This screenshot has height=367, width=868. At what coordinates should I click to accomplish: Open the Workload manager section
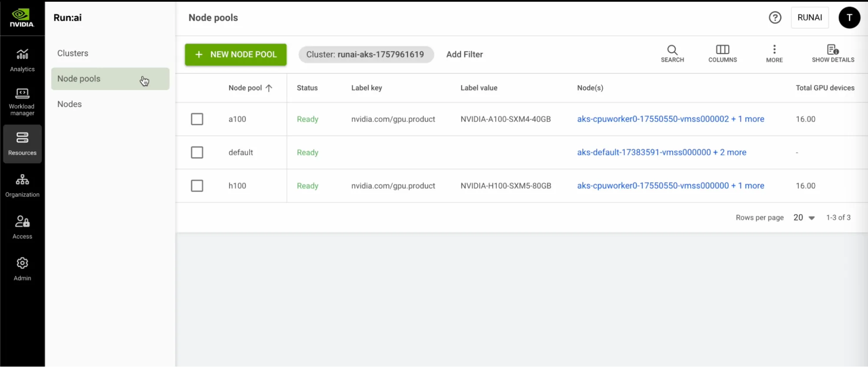click(22, 102)
